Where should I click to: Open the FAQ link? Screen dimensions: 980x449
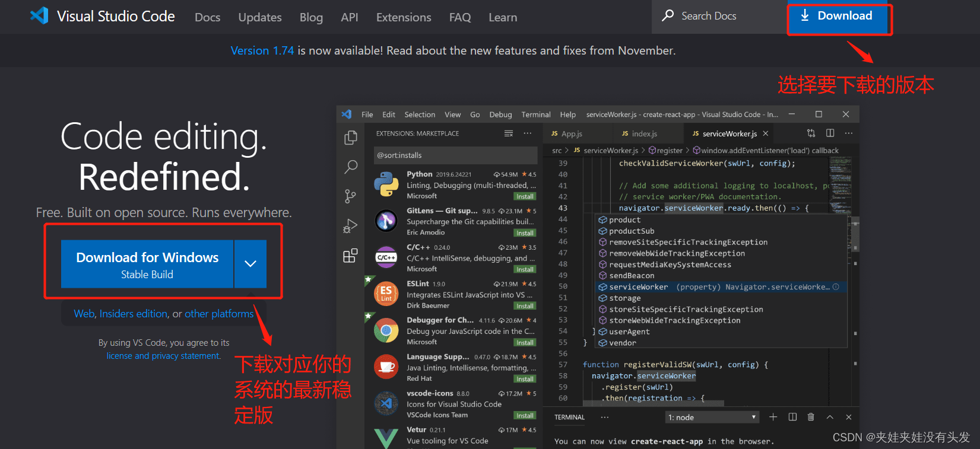460,17
